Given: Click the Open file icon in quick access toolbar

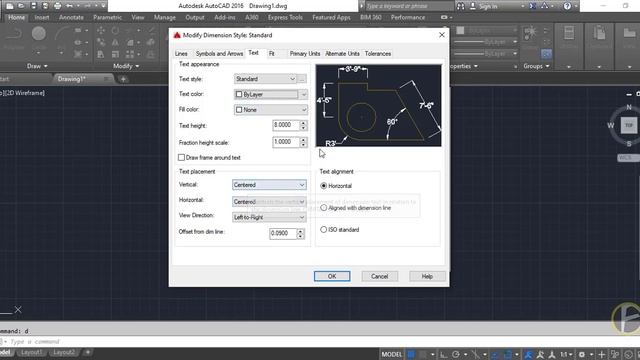Looking at the screenshot, I should point(21,6).
